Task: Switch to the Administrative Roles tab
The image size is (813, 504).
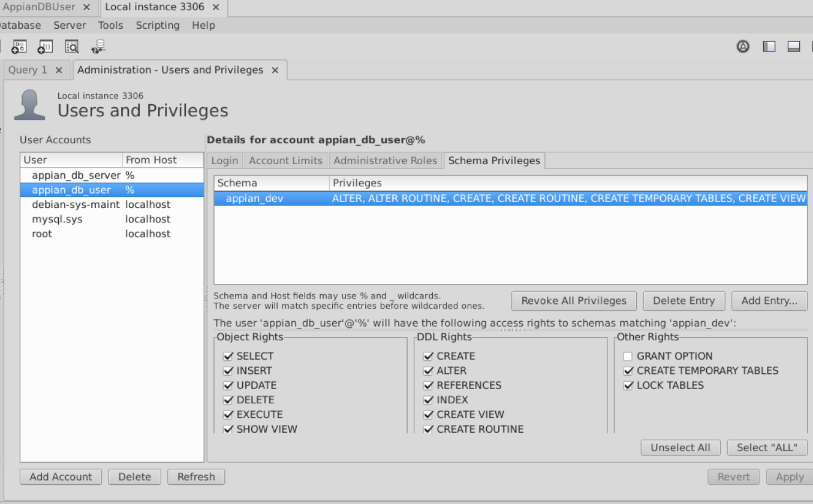Action: (x=386, y=161)
